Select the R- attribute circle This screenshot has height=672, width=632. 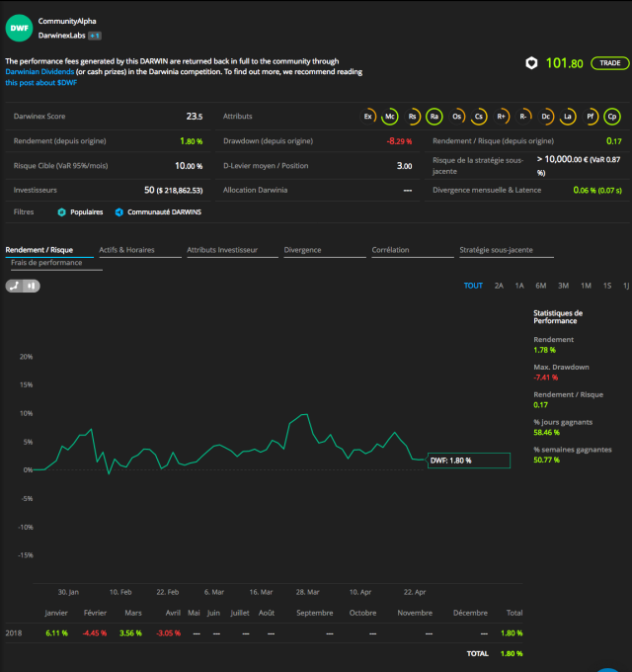(x=523, y=117)
